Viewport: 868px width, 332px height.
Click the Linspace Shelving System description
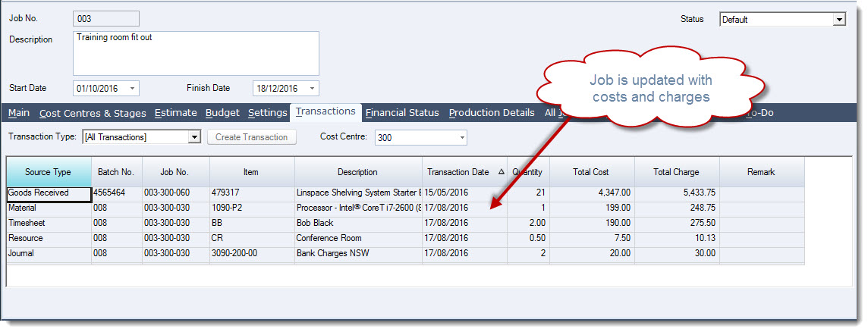click(x=359, y=193)
